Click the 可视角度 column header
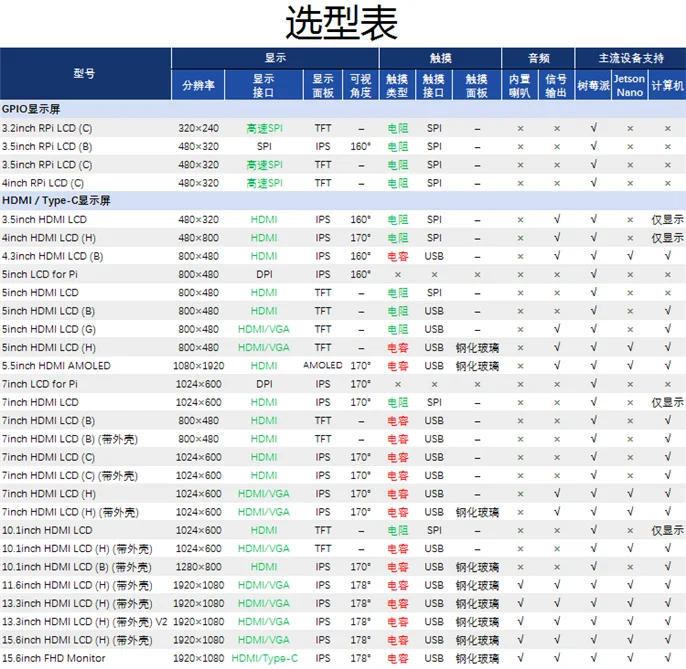 click(360, 84)
